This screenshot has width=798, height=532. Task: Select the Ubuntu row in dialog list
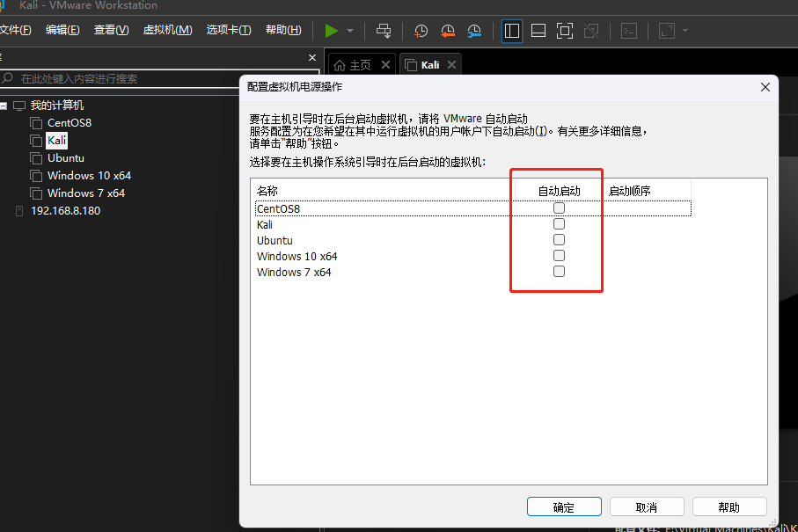[x=472, y=240]
